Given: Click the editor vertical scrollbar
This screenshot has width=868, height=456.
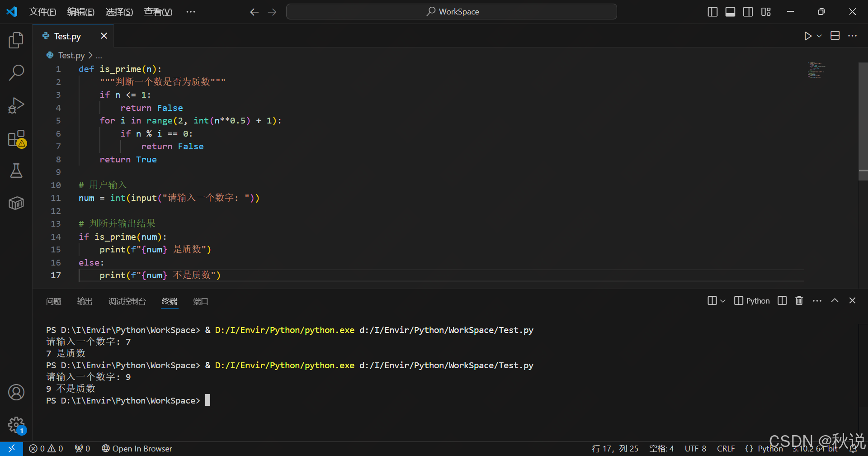Looking at the screenshot, I should point(863,121).
